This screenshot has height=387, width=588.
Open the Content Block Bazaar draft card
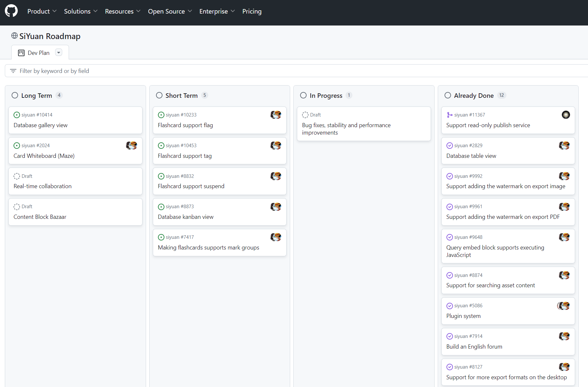[x=40, y=217]
